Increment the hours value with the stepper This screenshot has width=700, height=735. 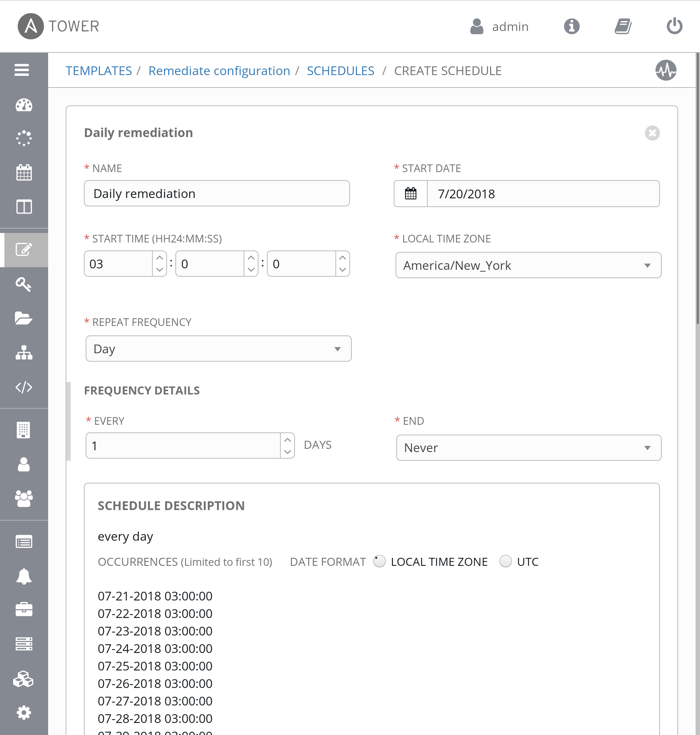[x=159, y=258]
